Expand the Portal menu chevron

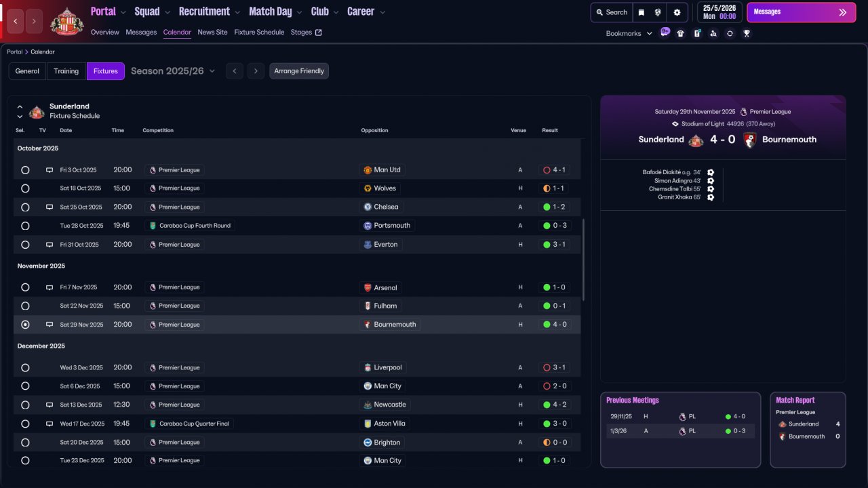click(x=123, y=12)
